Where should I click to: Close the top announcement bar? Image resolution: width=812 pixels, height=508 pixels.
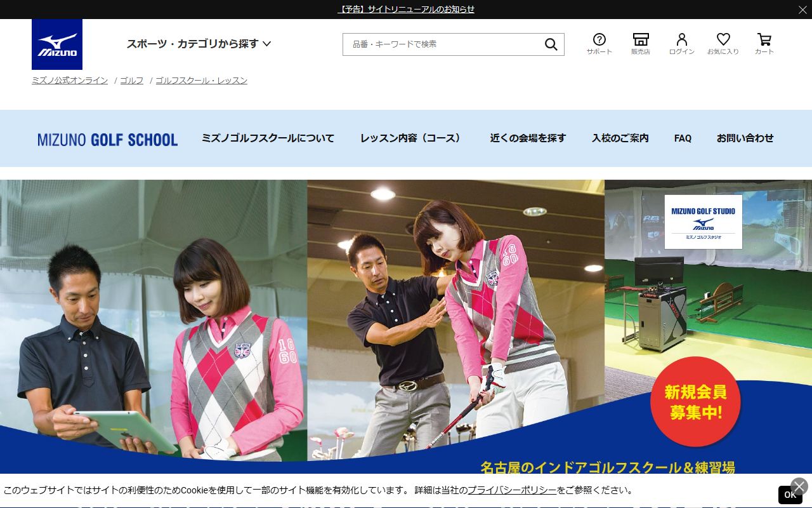tap(802, 10)
